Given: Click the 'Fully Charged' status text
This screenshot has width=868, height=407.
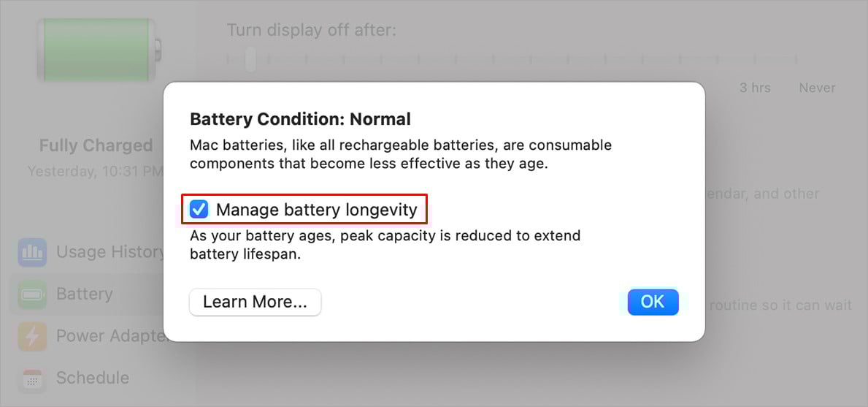Looking at the screenshot, I should pos(96,146).
